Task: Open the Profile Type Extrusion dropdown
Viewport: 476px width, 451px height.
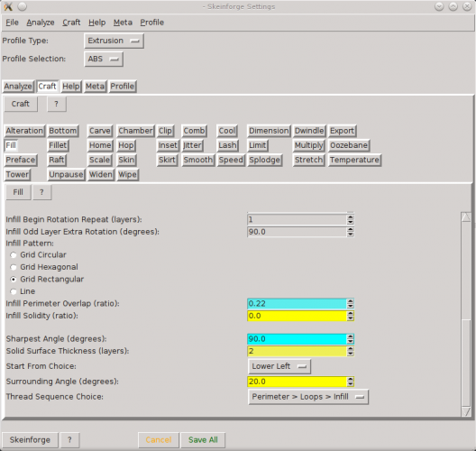Action: point(114,41)
